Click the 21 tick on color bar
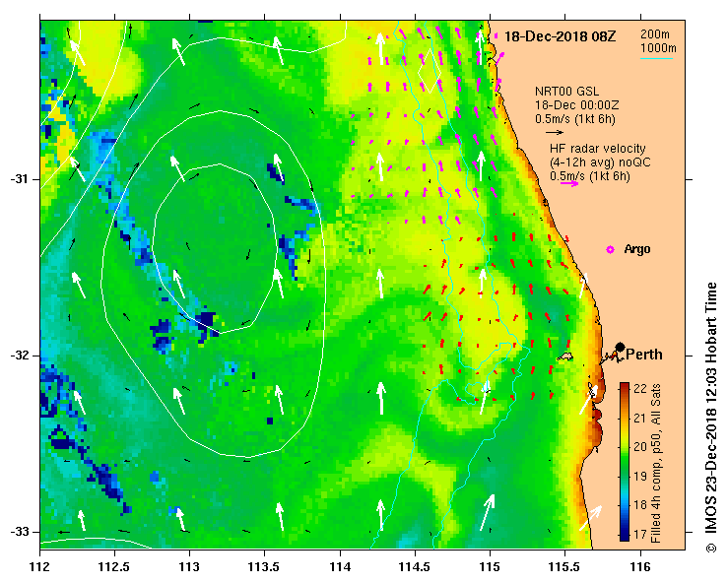728x583 pixels. (x=639, y=419)
